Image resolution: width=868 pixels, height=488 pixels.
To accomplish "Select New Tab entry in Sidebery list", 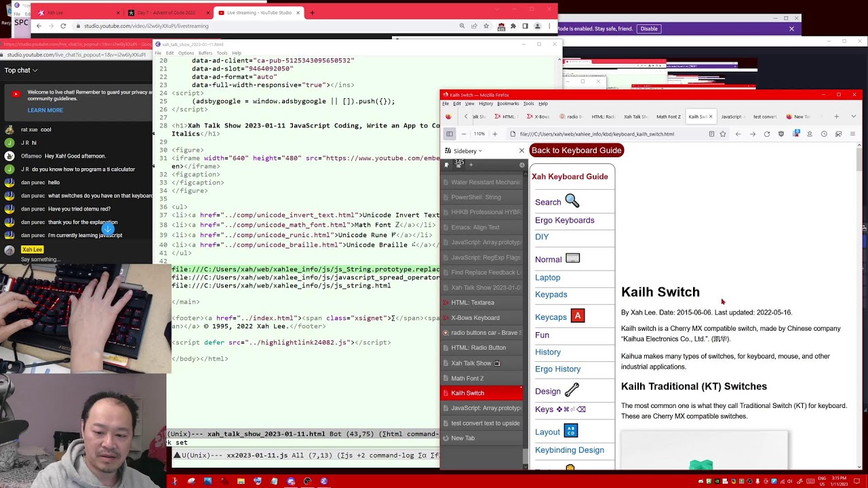I will coord(481,439).
